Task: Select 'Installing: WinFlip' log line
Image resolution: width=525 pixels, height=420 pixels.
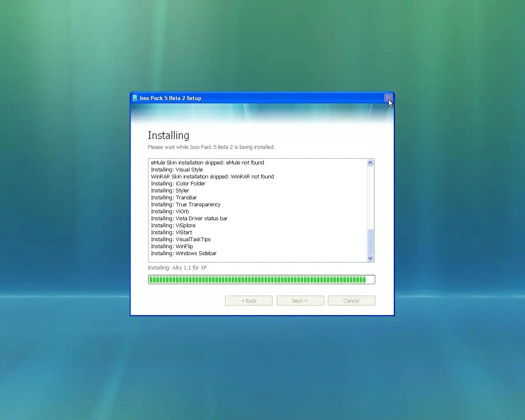Action: [x=172, y=247]
